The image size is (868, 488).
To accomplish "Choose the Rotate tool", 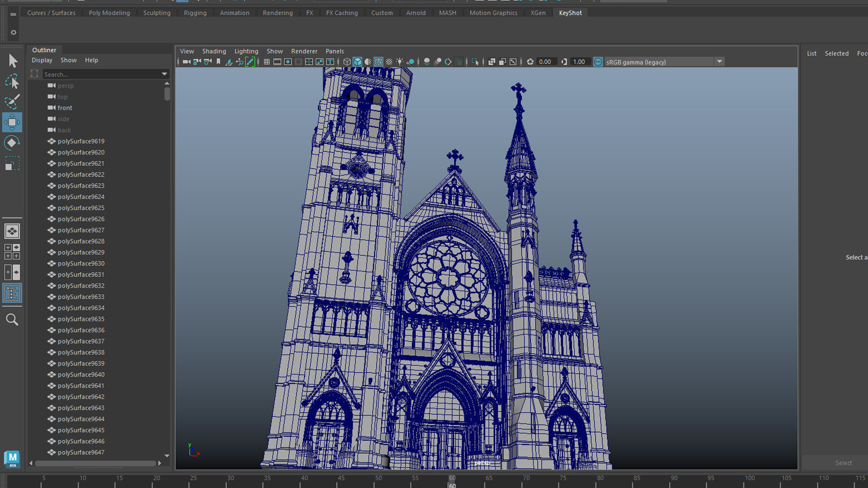I will point(12,143).
